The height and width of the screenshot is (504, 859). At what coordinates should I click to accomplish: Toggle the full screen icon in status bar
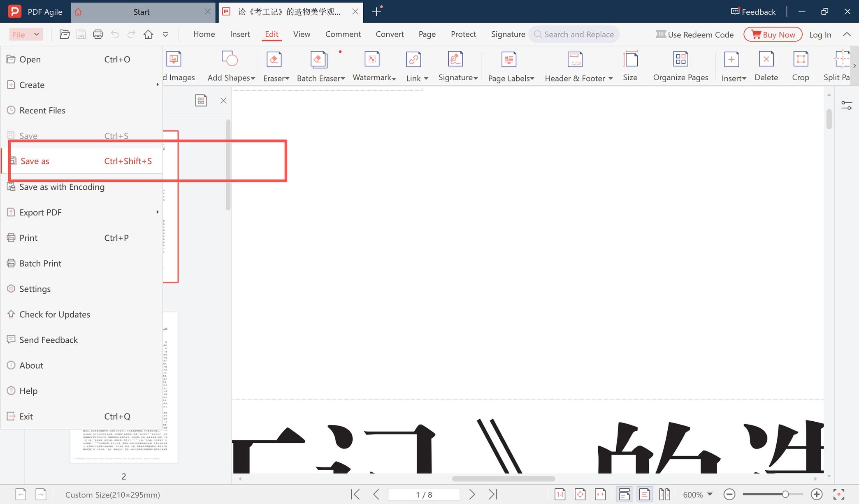[x=839, y=495]
